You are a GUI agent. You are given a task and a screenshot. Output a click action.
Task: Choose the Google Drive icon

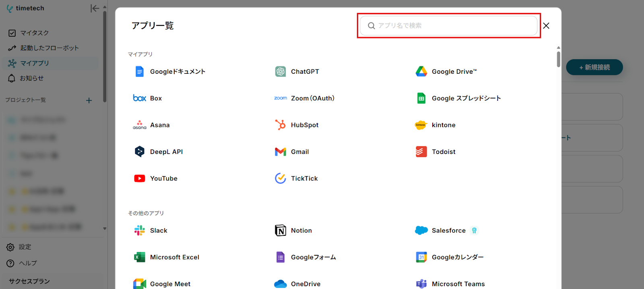pos(421,72)
